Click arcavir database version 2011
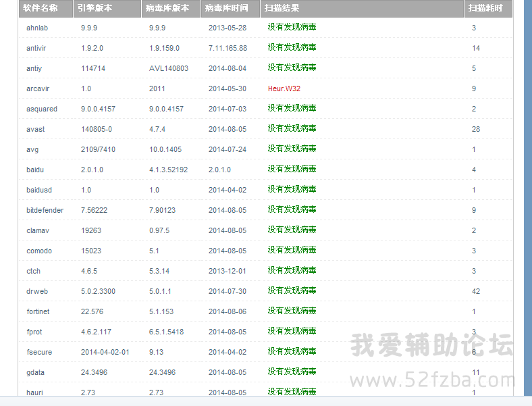The height and width of the screenshot is (406, 532). tap(157, 89)
